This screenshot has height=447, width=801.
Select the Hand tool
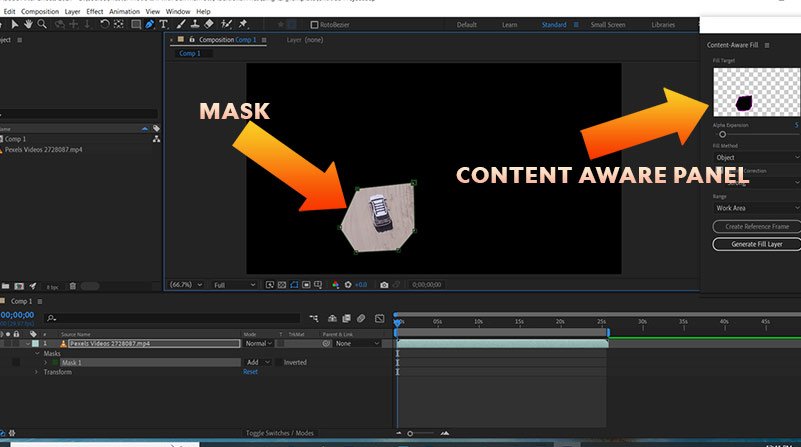tap(28, 24)
